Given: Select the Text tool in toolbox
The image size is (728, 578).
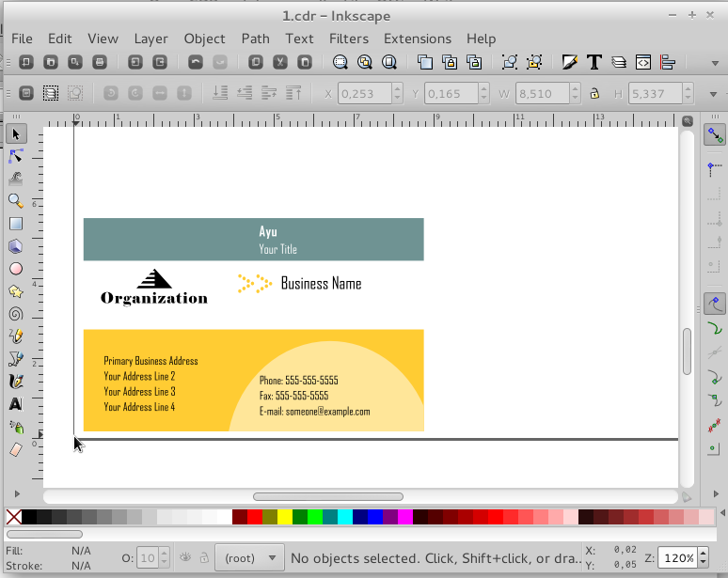Looking at the screenshot, I should pyautogui.click(x=16, y=404).
